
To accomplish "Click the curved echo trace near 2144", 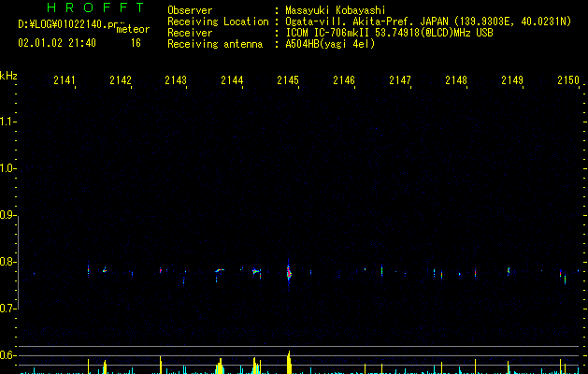I will [x=220, y=270].
